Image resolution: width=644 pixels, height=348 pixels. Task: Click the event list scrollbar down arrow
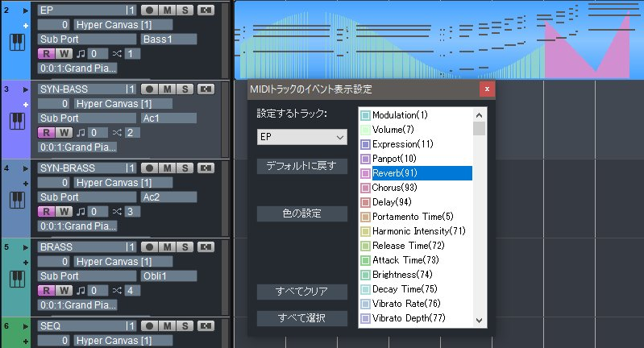[480, 320]
